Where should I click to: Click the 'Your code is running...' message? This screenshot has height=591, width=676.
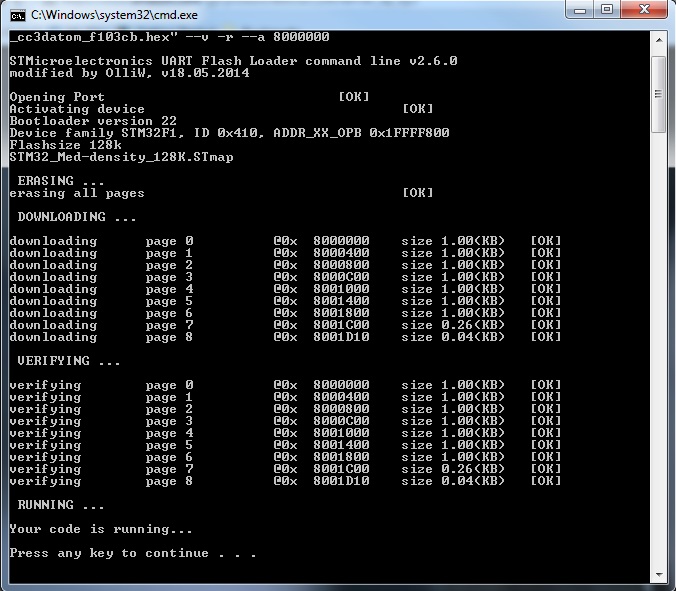click(100, 529)
